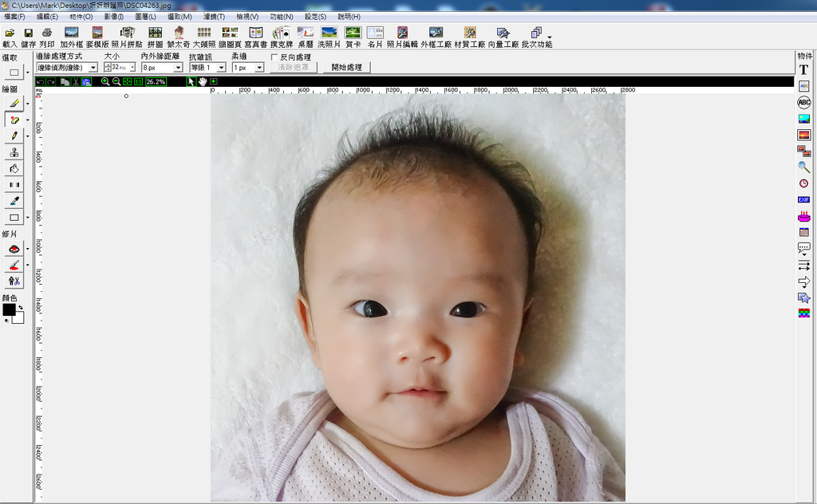Expand the 批次功能 dropdown arrow
This screenshot has width=817, height=504.
click(550, 37)
